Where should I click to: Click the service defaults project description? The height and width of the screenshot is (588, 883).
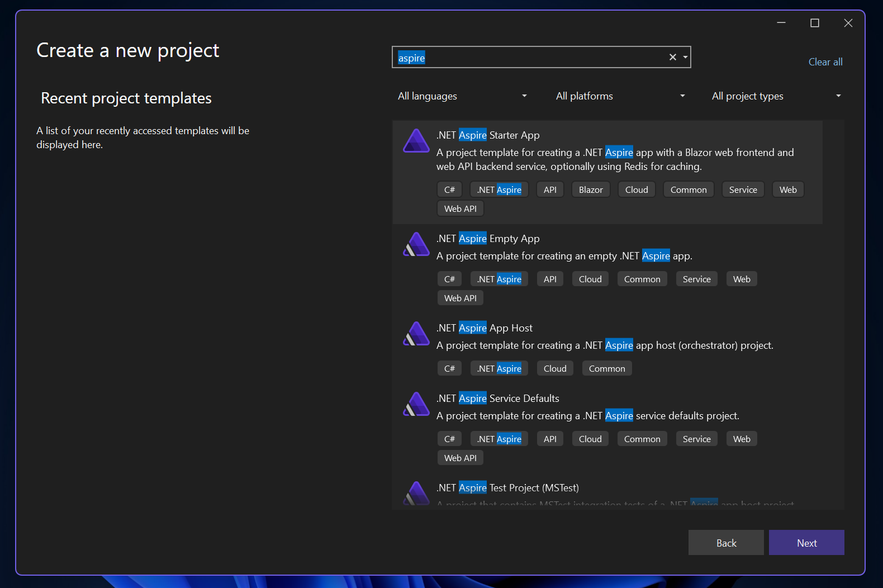(588, 416)
